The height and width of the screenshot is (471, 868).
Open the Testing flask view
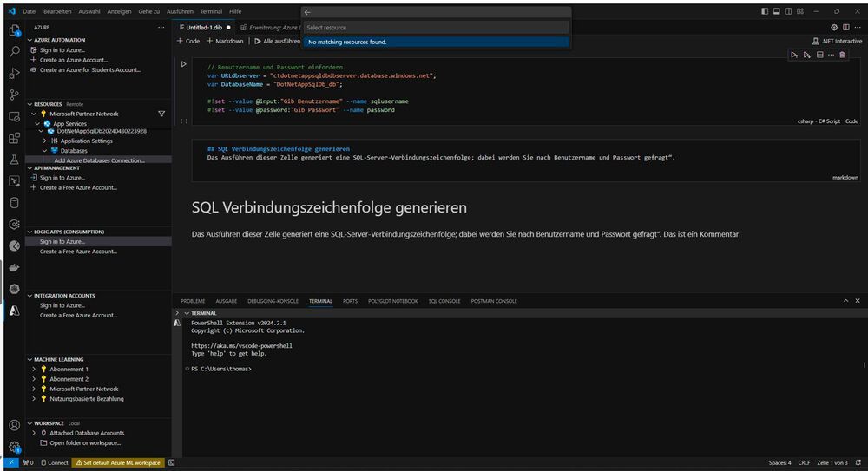pyautogui.click(x=15, y=160)
